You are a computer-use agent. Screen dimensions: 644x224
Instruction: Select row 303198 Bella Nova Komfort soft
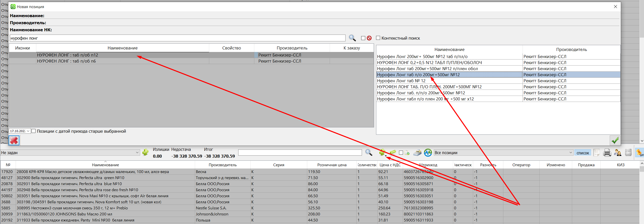320,202
